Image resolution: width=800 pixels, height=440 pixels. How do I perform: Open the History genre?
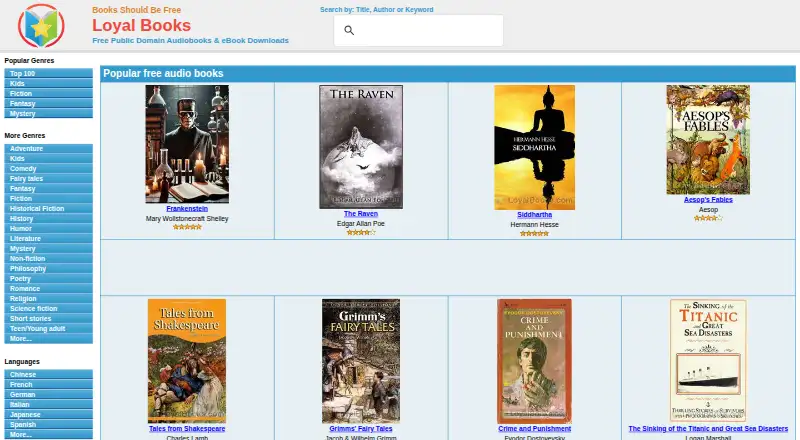[48, 218]
